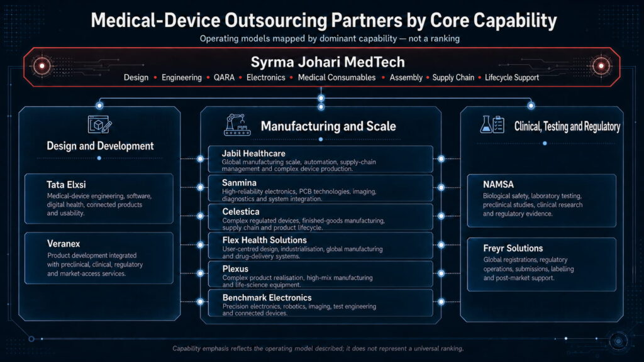
Task: Click the Flex Health Solutions row
Action: [320, 246]
